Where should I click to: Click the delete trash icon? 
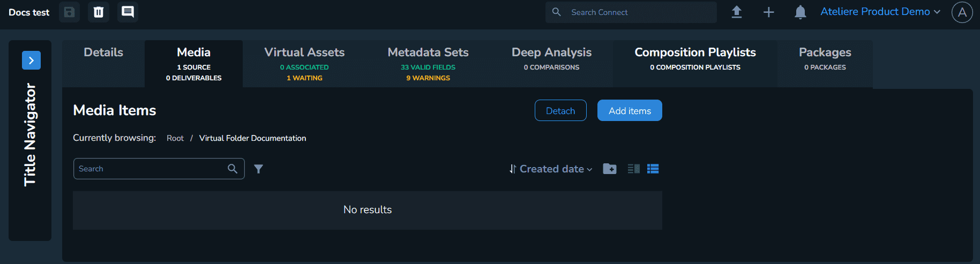[x=99, y=12]
